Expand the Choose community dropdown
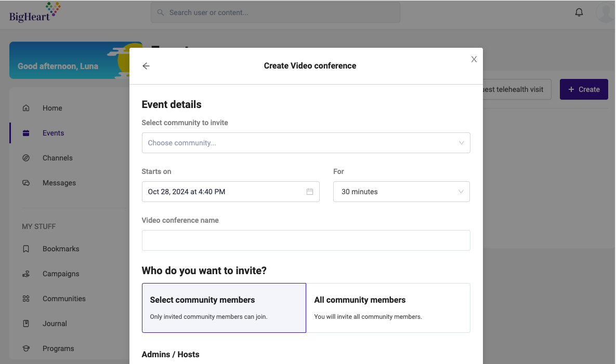Image resolution: width=616 pixels, height=364 pixels. (x=306, y=143)
